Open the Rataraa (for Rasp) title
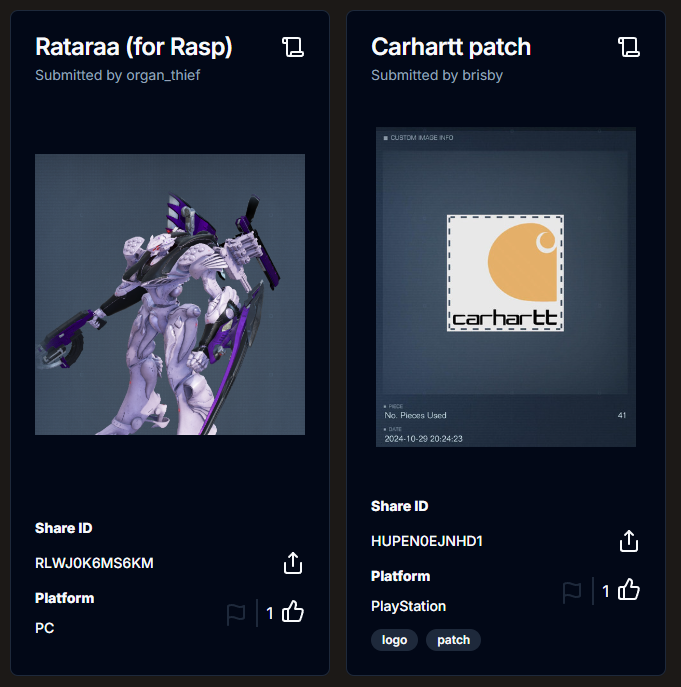Screen dimensions: 681x687 coord(134,47)
